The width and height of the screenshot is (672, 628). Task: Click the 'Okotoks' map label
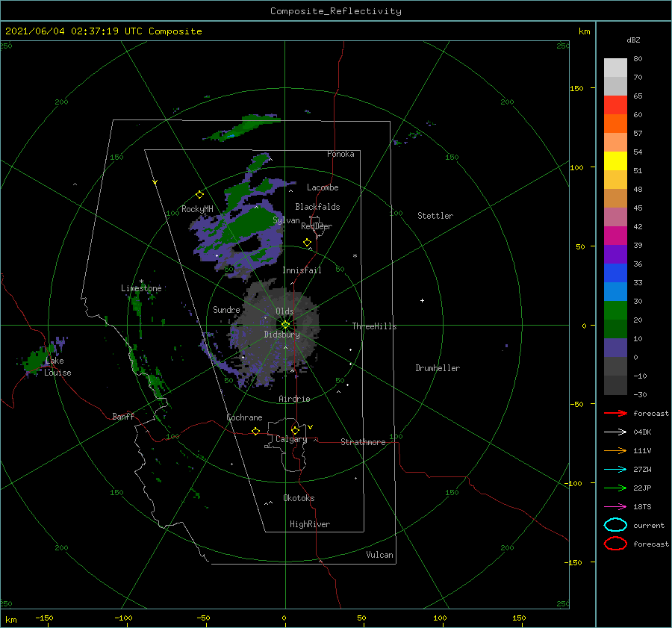(x=299, y=498)
